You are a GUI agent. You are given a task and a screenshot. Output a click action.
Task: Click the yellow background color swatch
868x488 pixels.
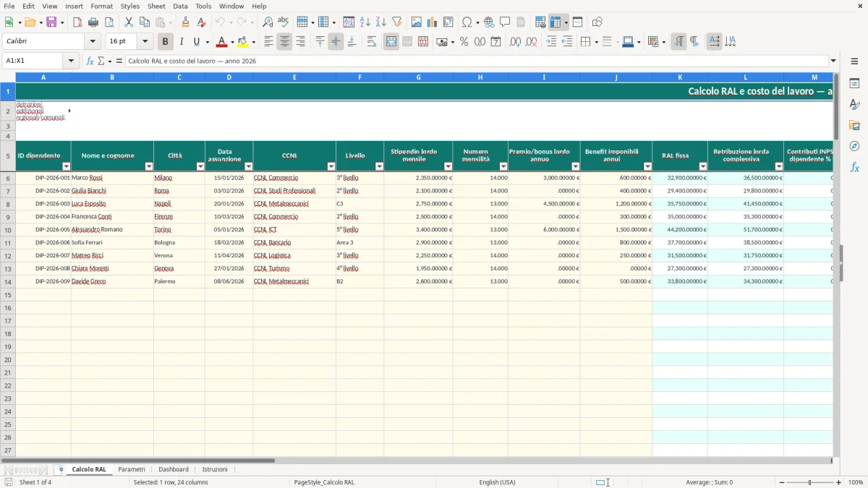[243, 42]
